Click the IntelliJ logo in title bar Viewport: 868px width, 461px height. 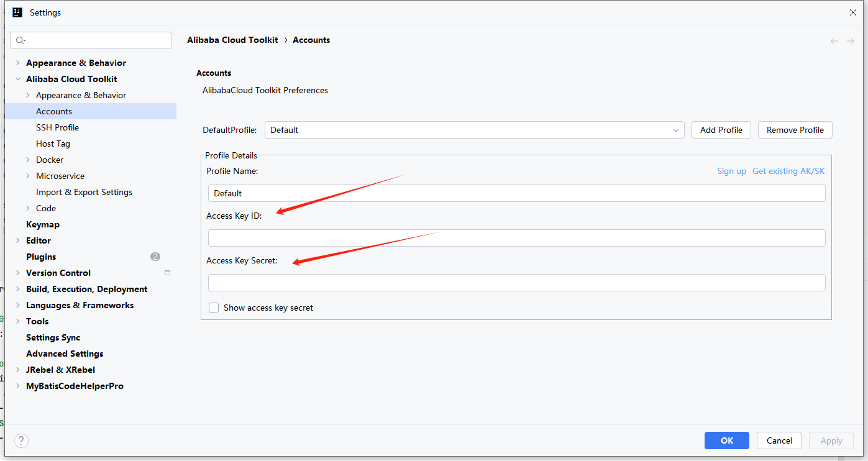pyautogui.click(x=17, y=12)
